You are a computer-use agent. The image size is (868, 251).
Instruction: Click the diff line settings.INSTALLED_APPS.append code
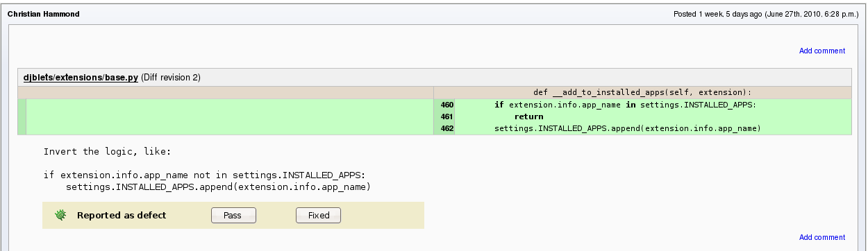pos(628,128)
